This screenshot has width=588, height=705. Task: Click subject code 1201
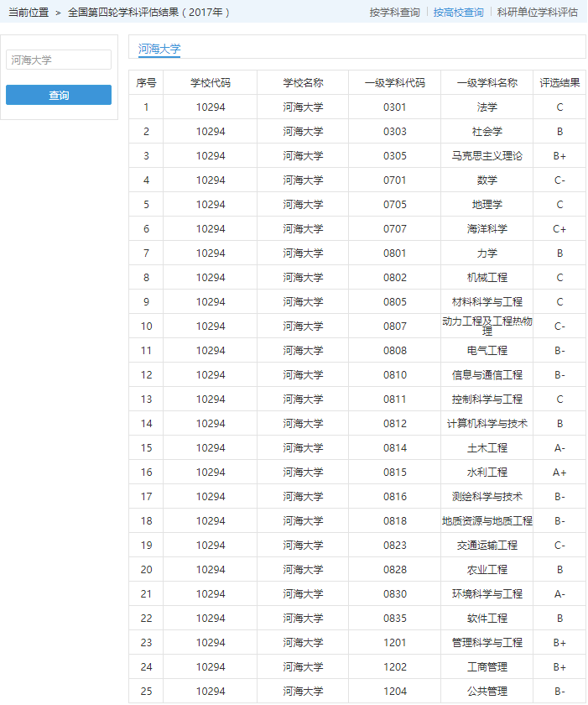(x=395, y=643)
